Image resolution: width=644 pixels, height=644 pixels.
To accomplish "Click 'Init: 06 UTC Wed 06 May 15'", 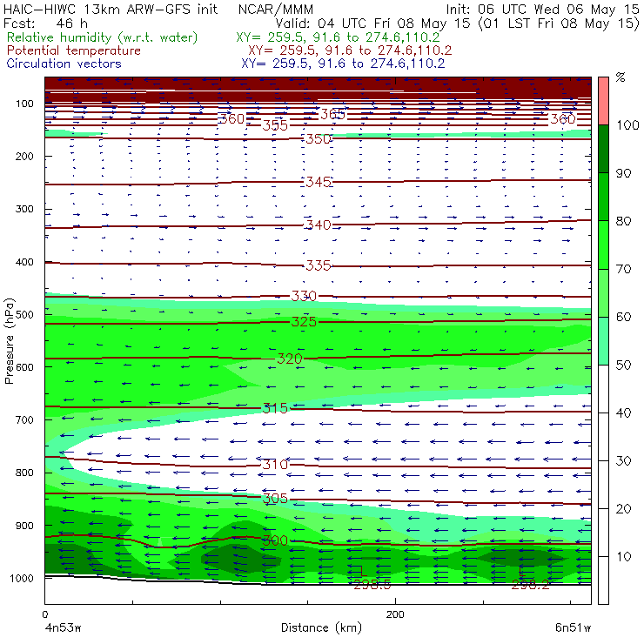I will 542,9.
